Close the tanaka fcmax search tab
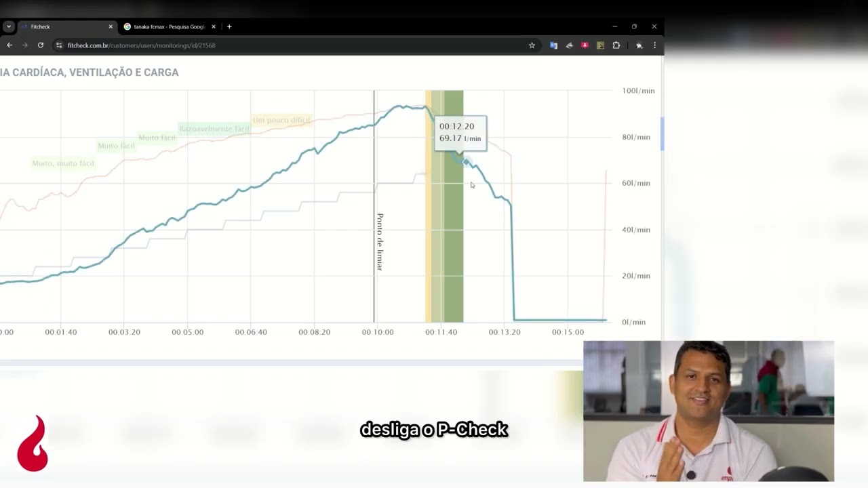This screenshot has width=868, height=488. [214, 26]
